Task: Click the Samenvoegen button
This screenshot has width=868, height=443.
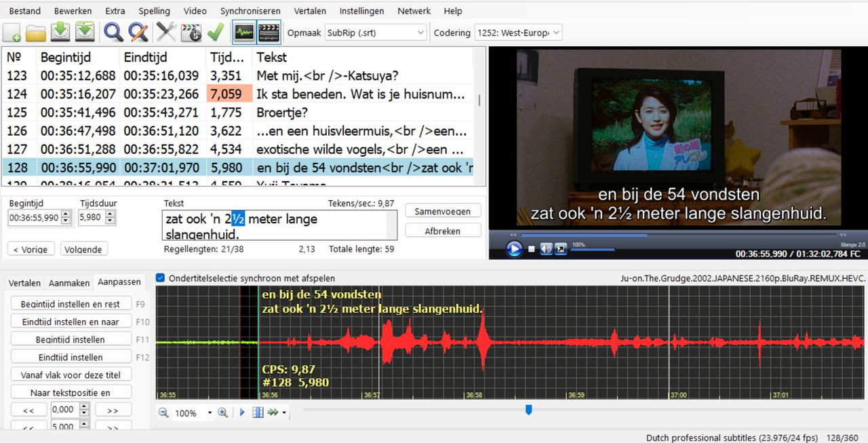Action: (x=443, y=211)
